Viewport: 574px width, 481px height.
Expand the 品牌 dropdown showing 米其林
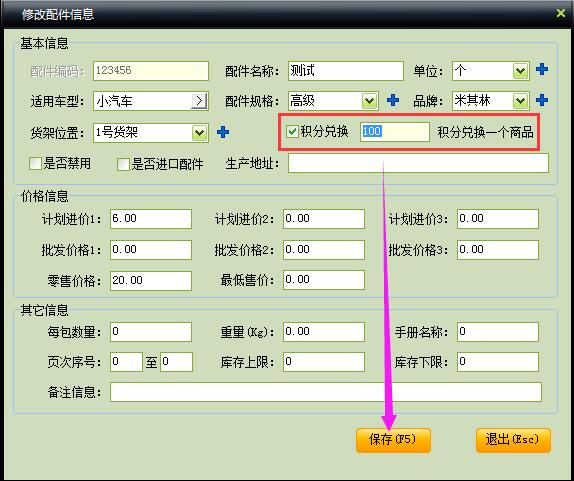520,101
